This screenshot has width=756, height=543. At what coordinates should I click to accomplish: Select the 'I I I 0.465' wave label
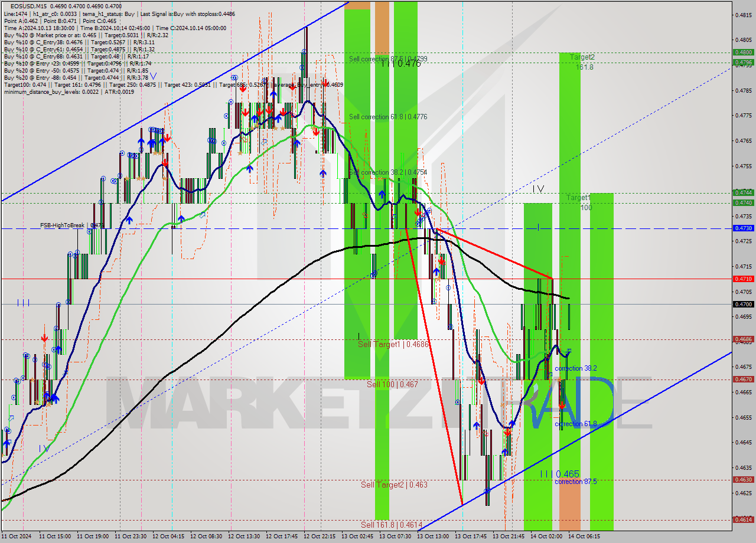560,474
